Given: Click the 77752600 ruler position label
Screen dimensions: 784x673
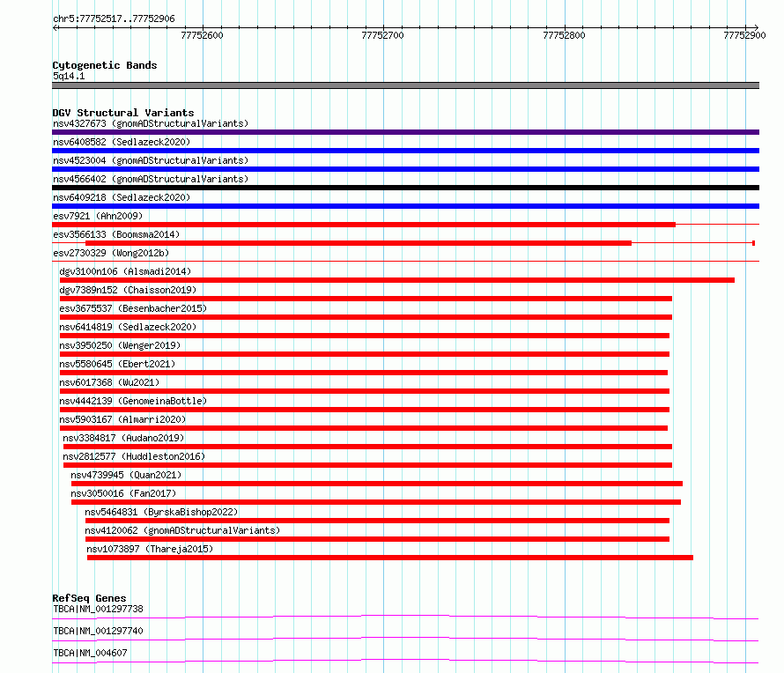Looking at the screenshot, I should click(202, 35).
